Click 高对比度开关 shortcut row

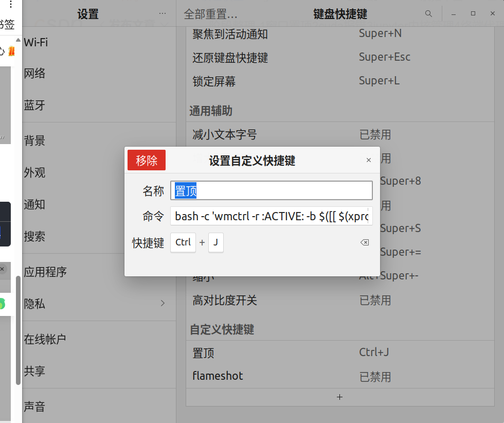pos(340,301)
